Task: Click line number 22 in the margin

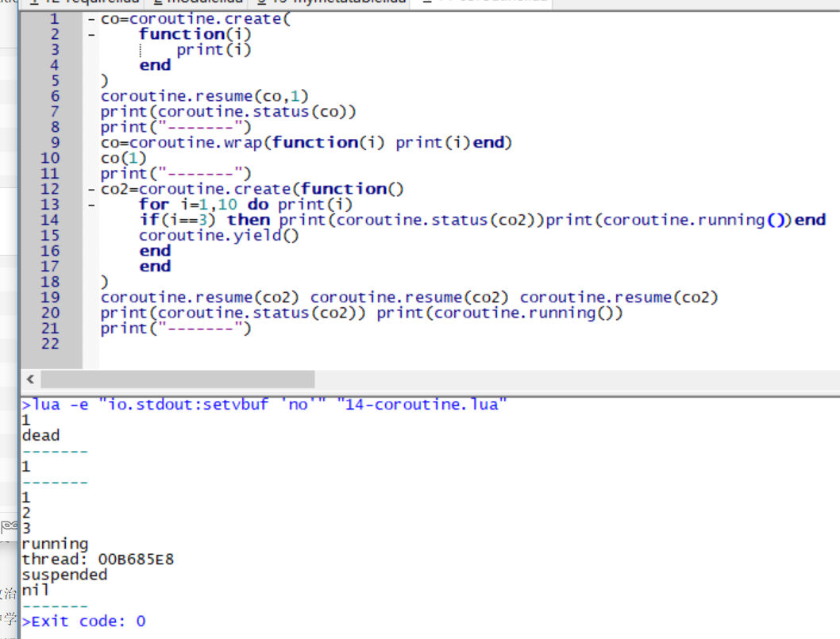Action: click(50, 344)
